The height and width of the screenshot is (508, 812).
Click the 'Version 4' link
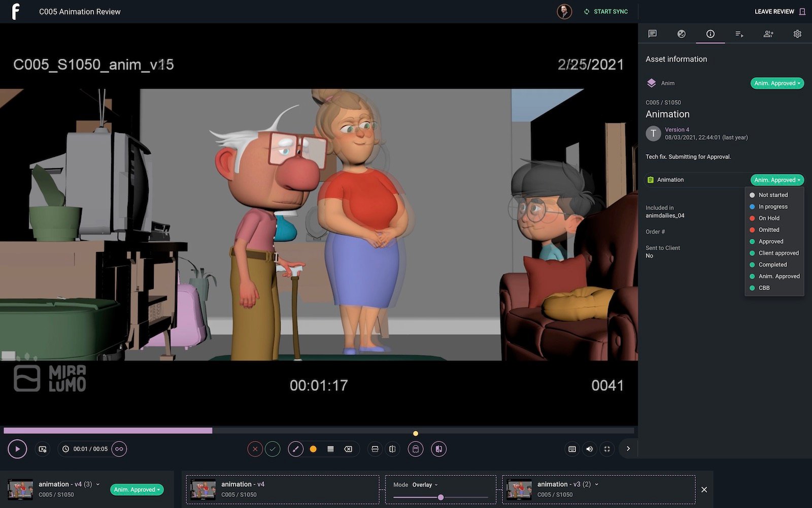click(677, 130)
